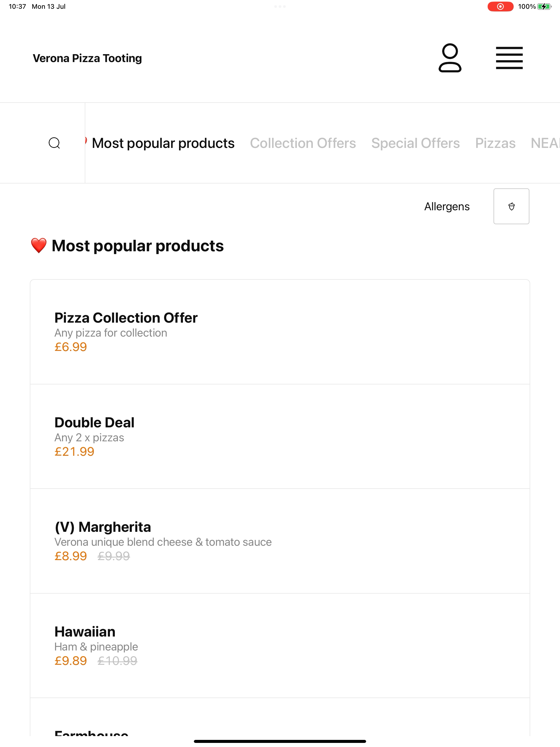The height and width of the screenshot is (747, 560).
Task: Click the Verona Pizza Tooting title
Action: pyautogui.click(x=87, y=58)
